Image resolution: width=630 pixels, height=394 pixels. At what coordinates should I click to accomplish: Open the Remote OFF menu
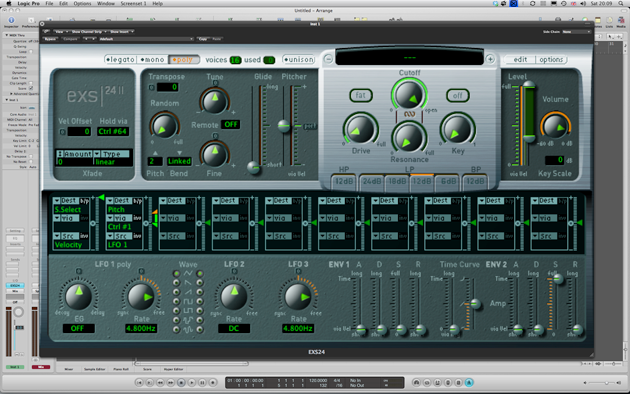point(231,125)
